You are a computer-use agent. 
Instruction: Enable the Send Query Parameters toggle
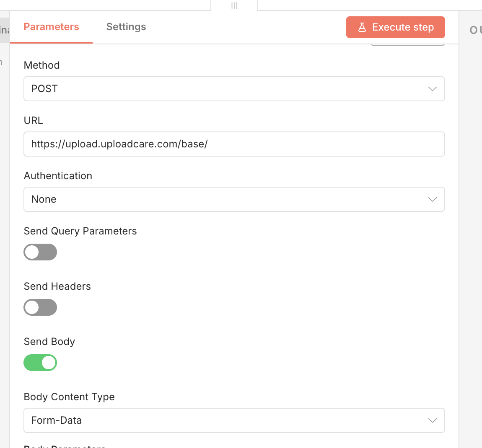(x=40, y=252)
